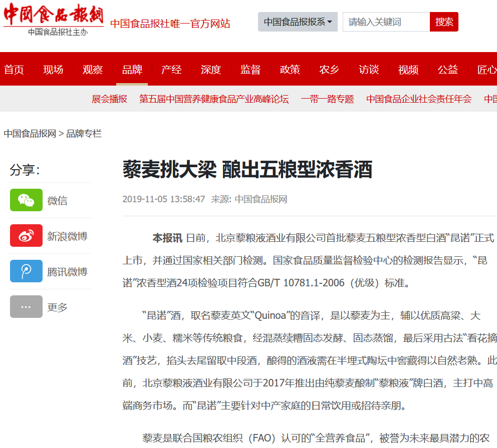Screen dimensions: 497x448
Task: Click the 中国食品报社唯一官方网站 slogan
Action: [x=170, y=24]
